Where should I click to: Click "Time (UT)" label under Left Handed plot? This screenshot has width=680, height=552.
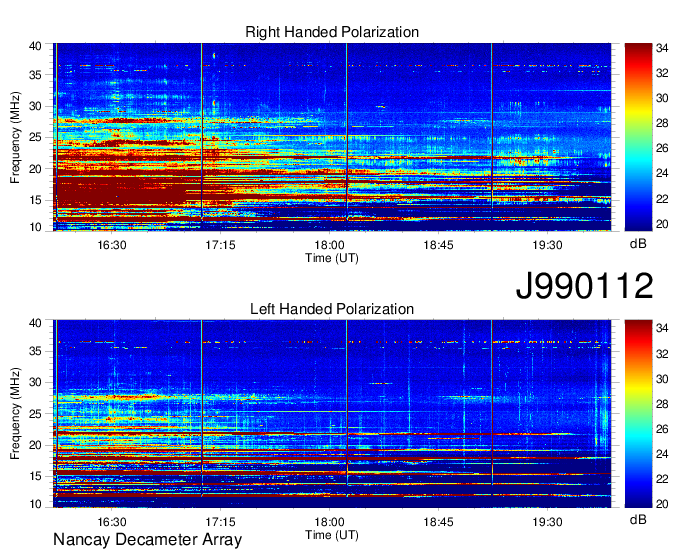coord(332,535)
